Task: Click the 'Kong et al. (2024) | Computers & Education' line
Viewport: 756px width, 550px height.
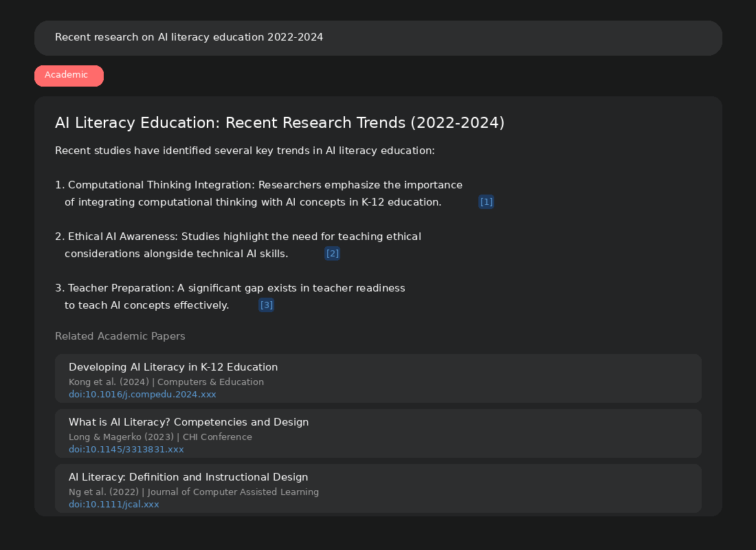Action: (x=166, y=382)
